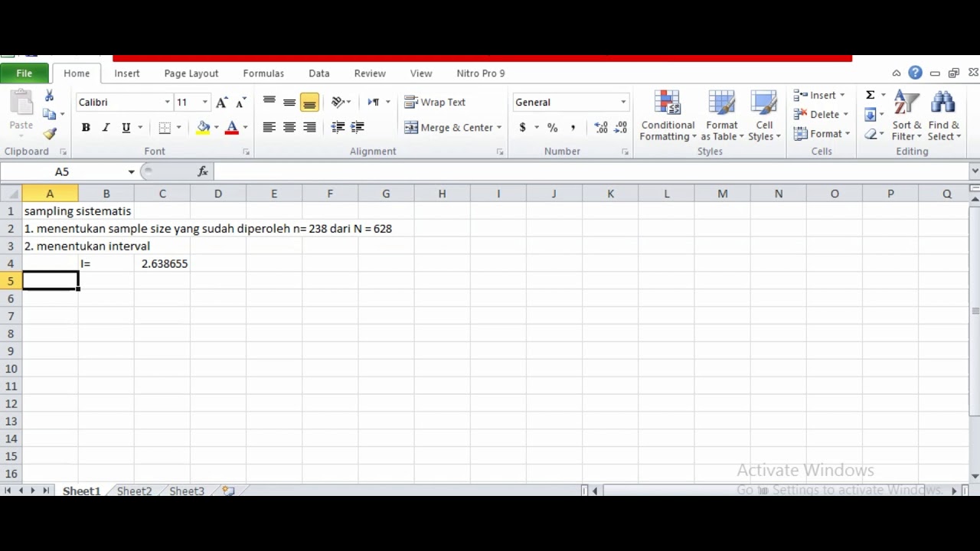Switch to the Formulas ribbon tab
This screenshot has height=551, width=980.
click(x=263, y=73)
